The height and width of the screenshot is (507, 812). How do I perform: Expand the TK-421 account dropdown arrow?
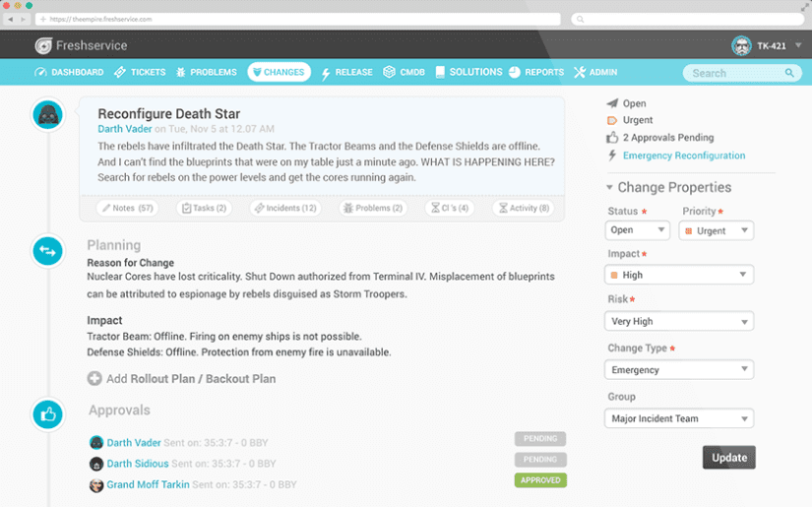click(798, 45)
